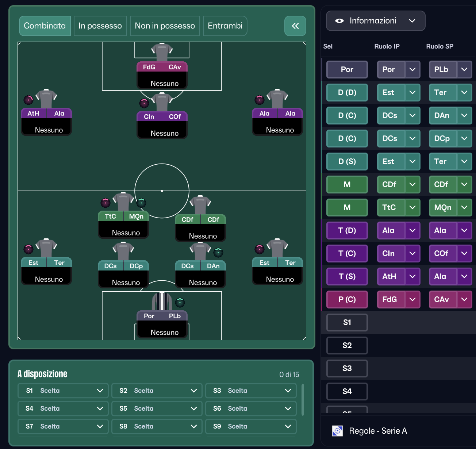Click the green icon beside the DCs DAn shirt
This screenshot has width=476, height=449.
[218, 252]
